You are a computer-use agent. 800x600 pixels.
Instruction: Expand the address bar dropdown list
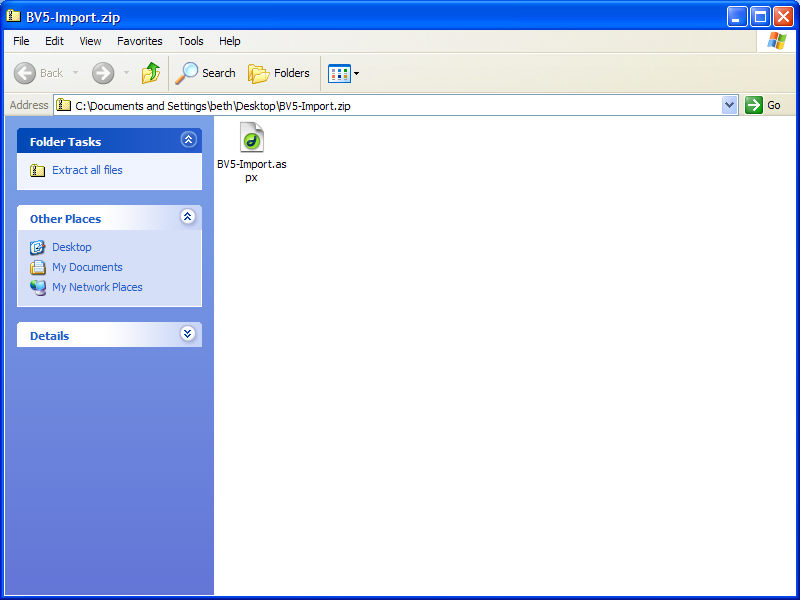coord(730,106)
